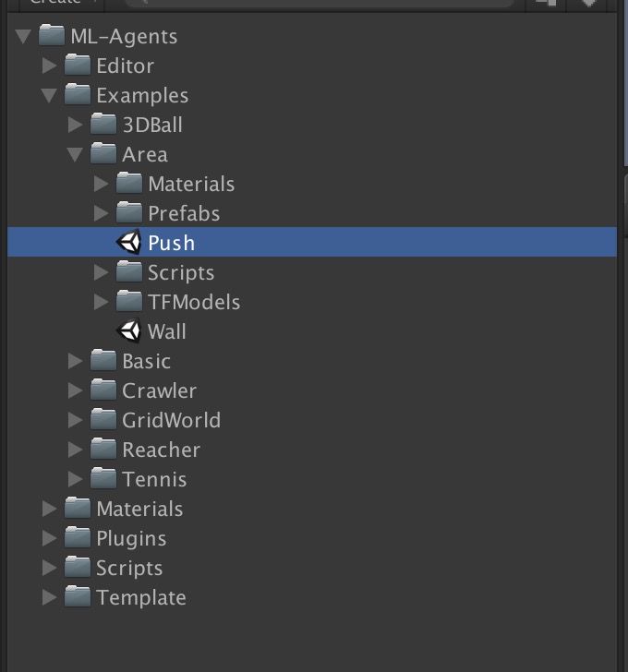The width and height of the screenshot is (628, 672).
Task: Collapse the Examples folder arrow
Action: 49,96
